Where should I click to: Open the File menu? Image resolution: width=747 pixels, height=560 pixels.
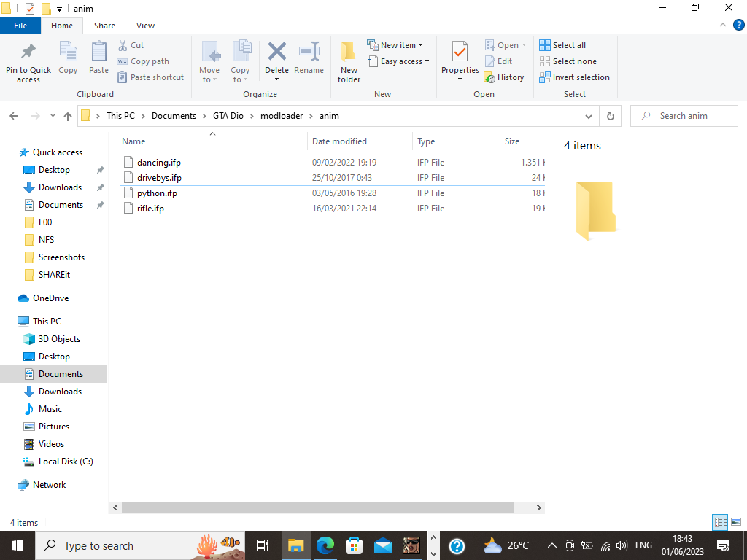click(20, 26)
